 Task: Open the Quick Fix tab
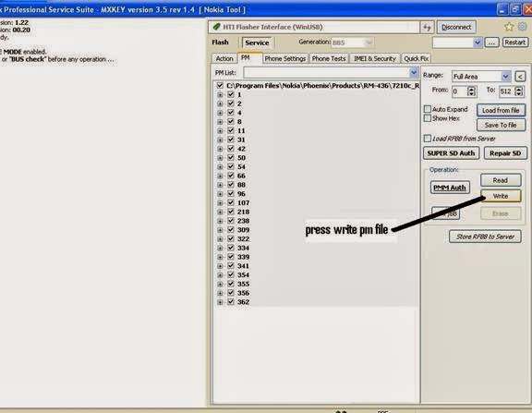(416, 59)
